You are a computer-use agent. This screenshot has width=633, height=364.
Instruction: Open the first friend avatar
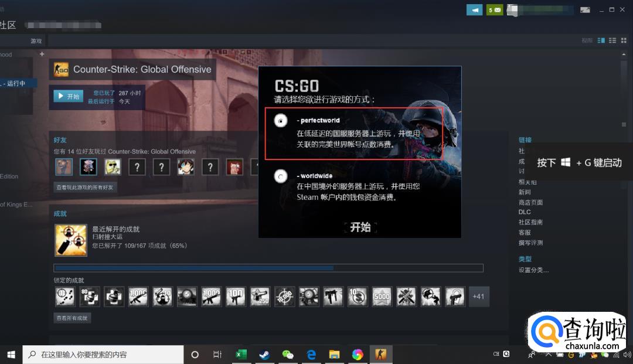click(64, 166)
